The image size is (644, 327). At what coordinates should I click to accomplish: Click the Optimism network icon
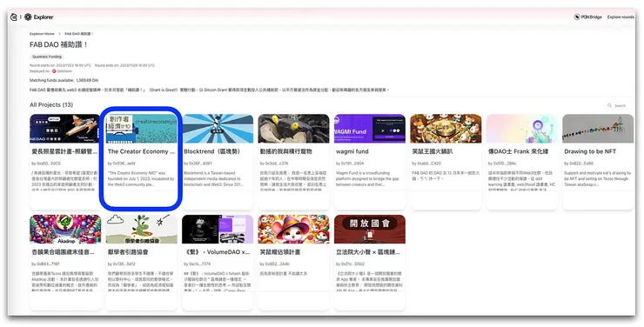click(54, 71)
